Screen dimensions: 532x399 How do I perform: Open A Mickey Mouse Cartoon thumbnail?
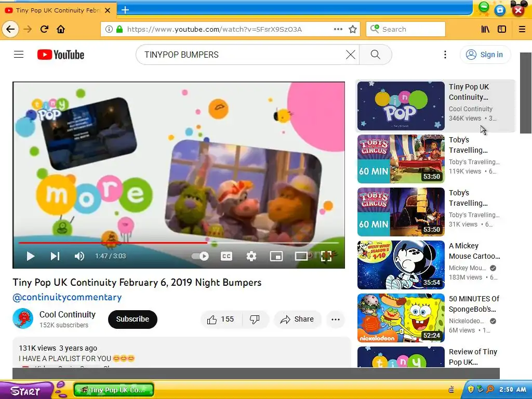tap(401, 264)
